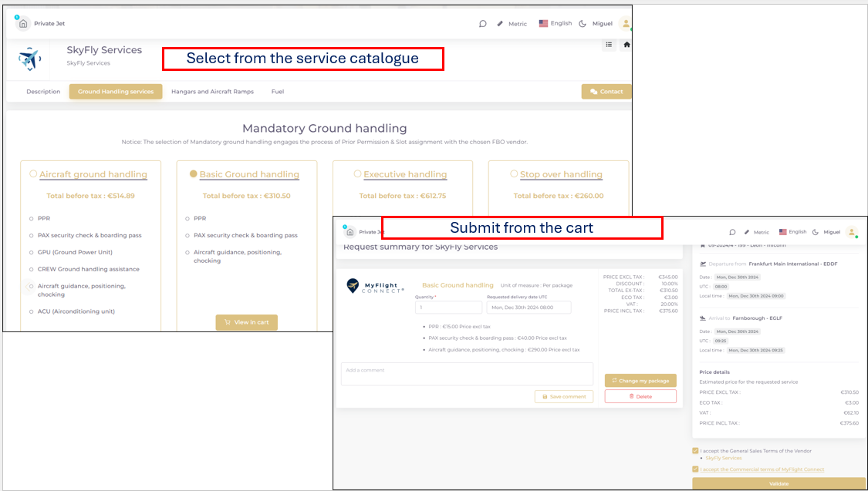The height and width of the screenshot is (491, 868).
Task: Click the Save comment button
Action: [564, 396]
